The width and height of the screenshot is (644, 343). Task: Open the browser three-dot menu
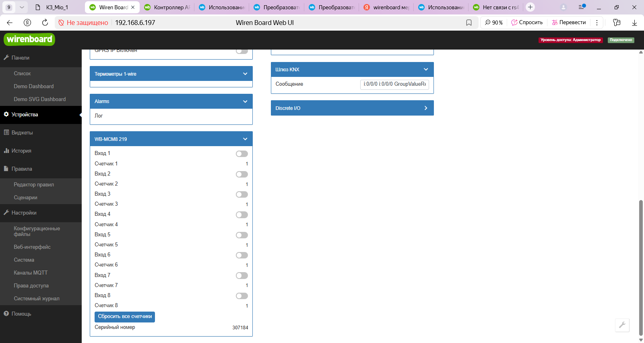[x=597, y=23]
